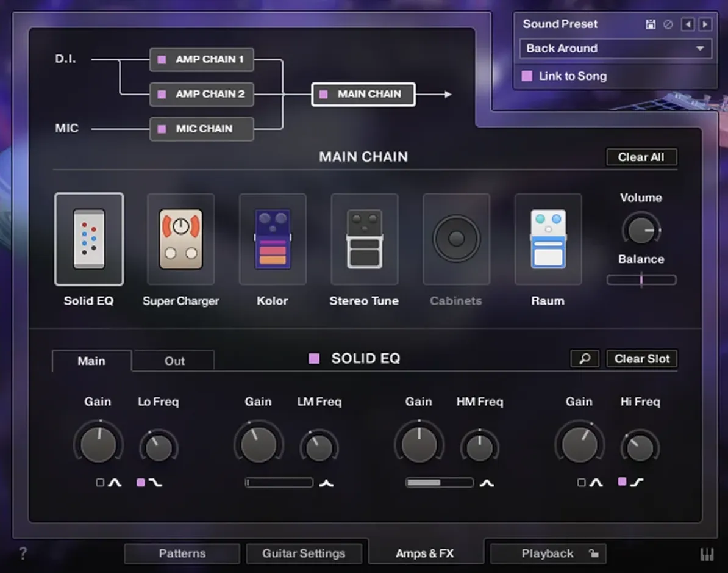728x573 pixels.
Task: Open help with question mark icon
Action: (23, 553)
